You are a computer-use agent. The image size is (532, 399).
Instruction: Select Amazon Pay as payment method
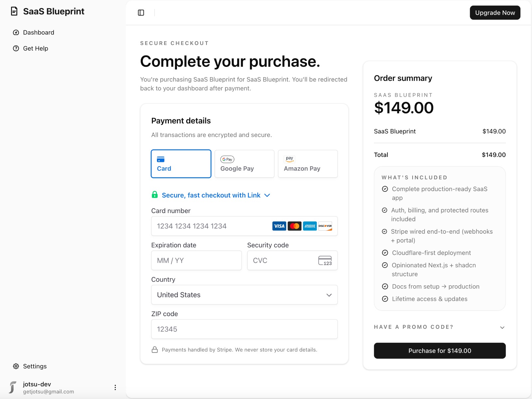[308, 164]
